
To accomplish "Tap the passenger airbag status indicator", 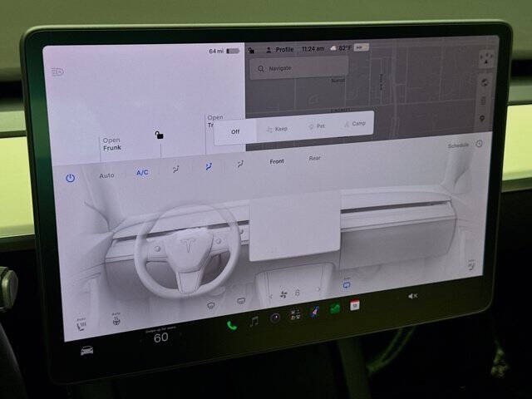I will pos(361,47).
